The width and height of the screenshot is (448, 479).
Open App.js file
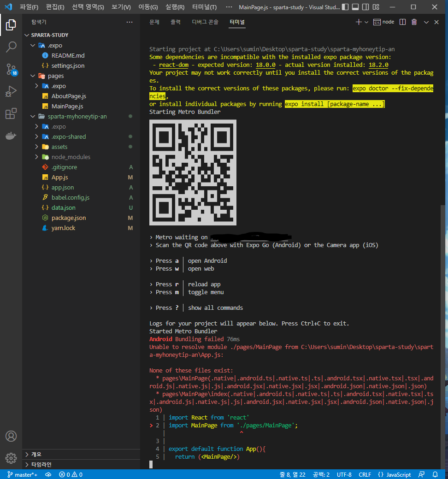tap(81, 177)
